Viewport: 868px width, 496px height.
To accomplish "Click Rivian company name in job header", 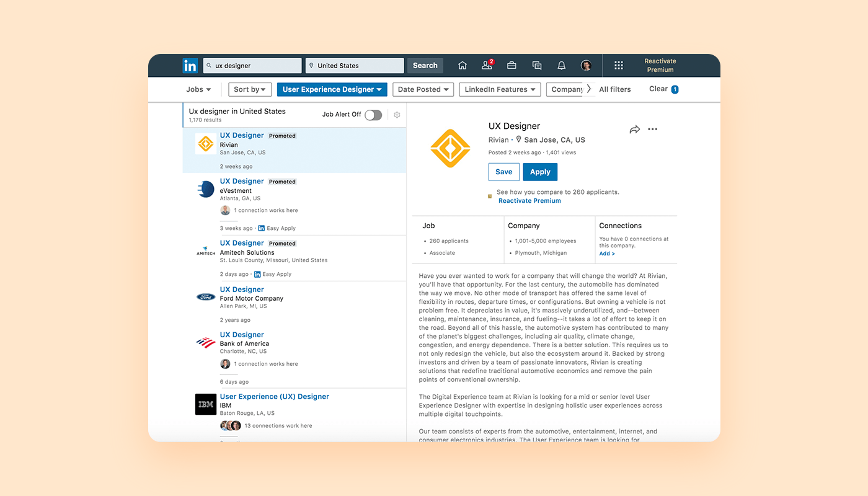I will [498, 140].
